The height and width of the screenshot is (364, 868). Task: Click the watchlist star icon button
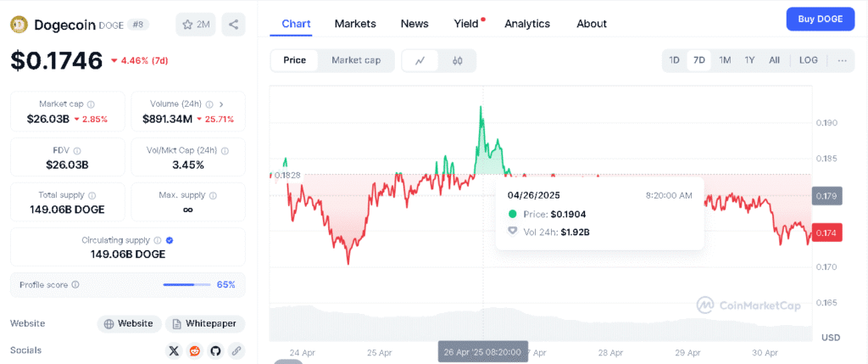195,25
